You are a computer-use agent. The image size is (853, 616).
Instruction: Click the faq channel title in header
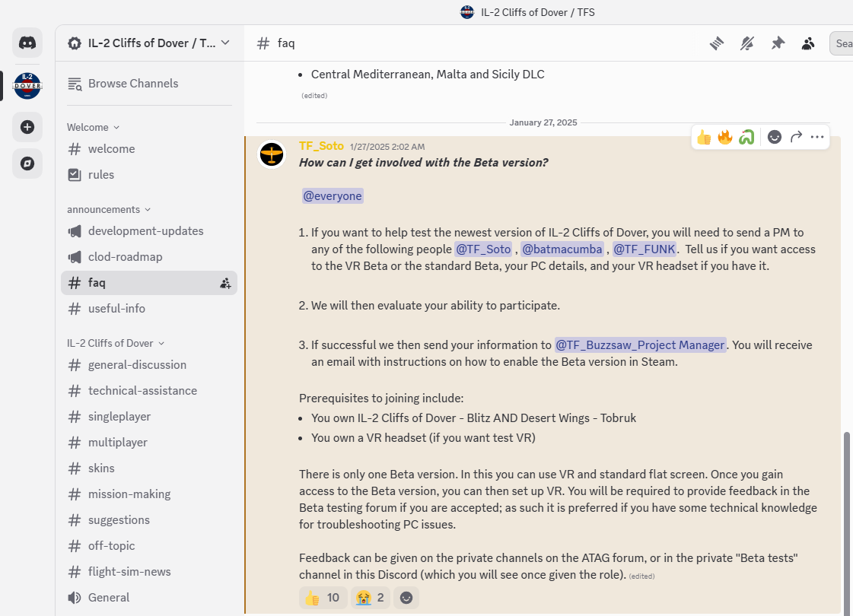pyautogui.click(x=286, y=43)
